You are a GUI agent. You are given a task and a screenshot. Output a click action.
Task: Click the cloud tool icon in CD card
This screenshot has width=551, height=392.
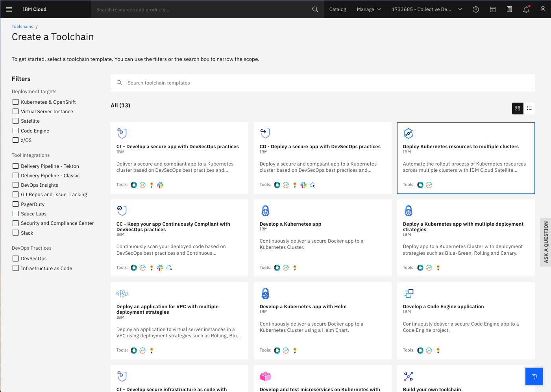pos(312,185)
